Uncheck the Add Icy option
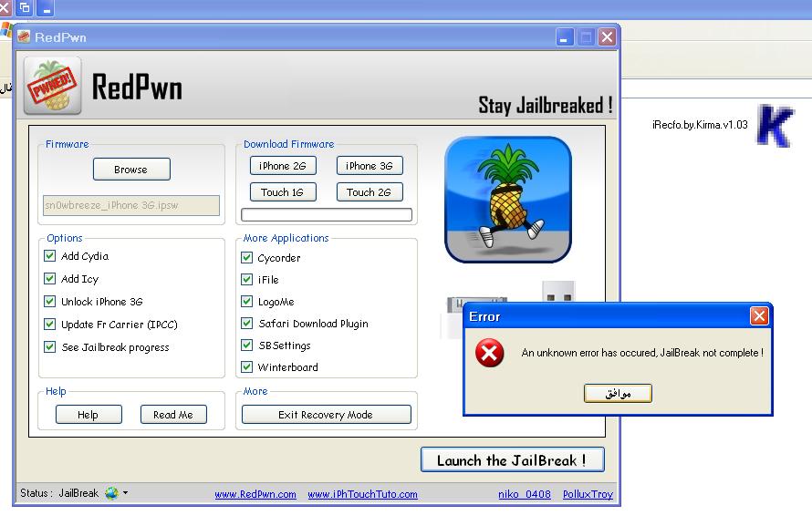The height and width of the screenshot is (526, 812). coord(49,278)
